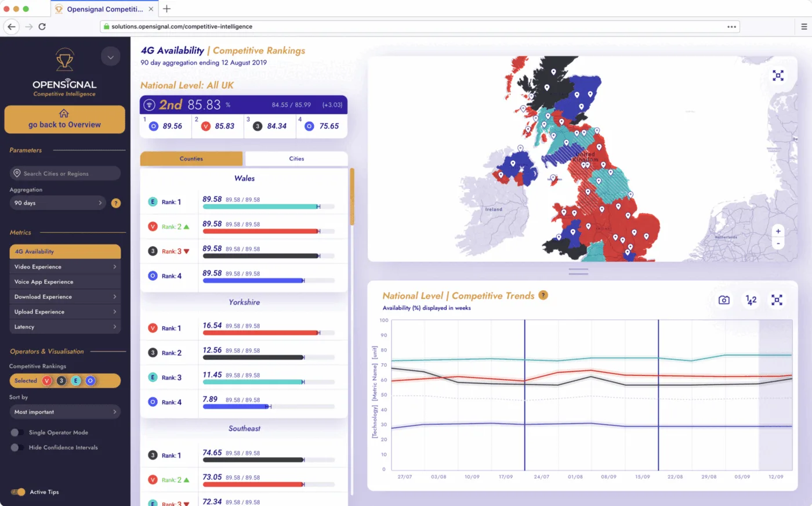This screenshot has width=812, height=506.
Task: Click the Yorkshire region heading
Action: (244, 302)
